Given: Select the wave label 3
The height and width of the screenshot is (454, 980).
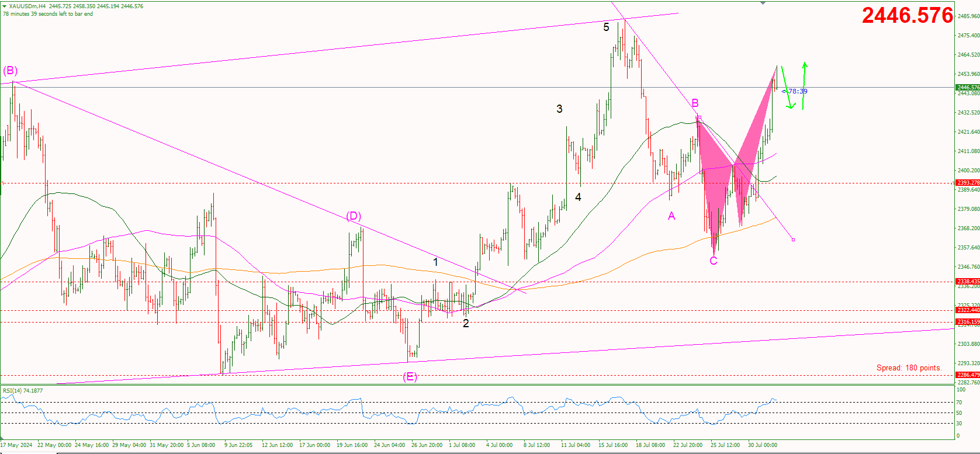Looking at the screenshot, I should (x=559, y=109).
